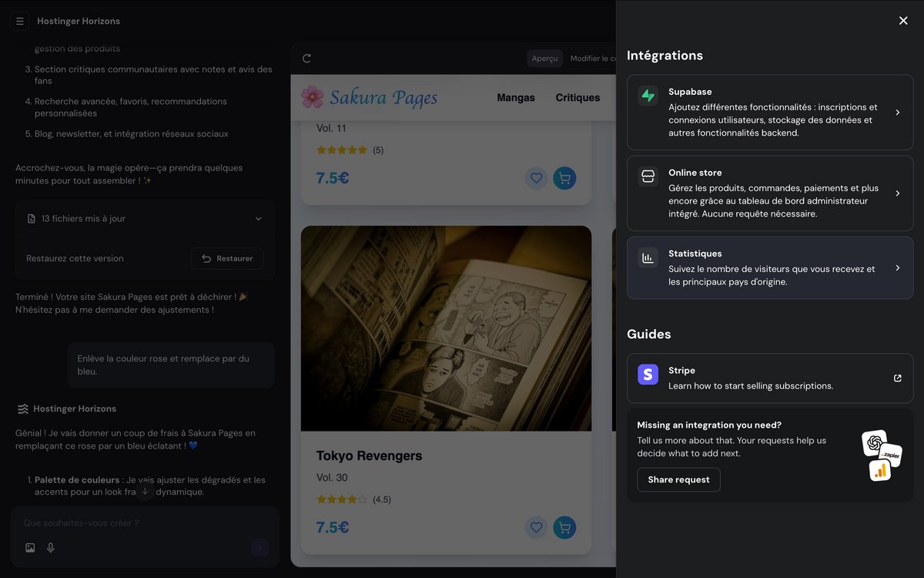Click the microphone icon in chat input

pyautogui.click(x=51, y=548)
